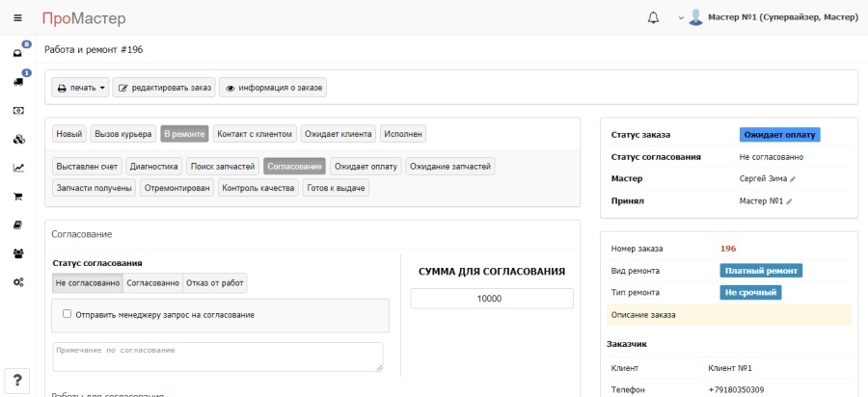Switch order stage to "Исполнен"
Image resolution: width=868 pixels, height=397 pixels.
click(x=403, y=134)
